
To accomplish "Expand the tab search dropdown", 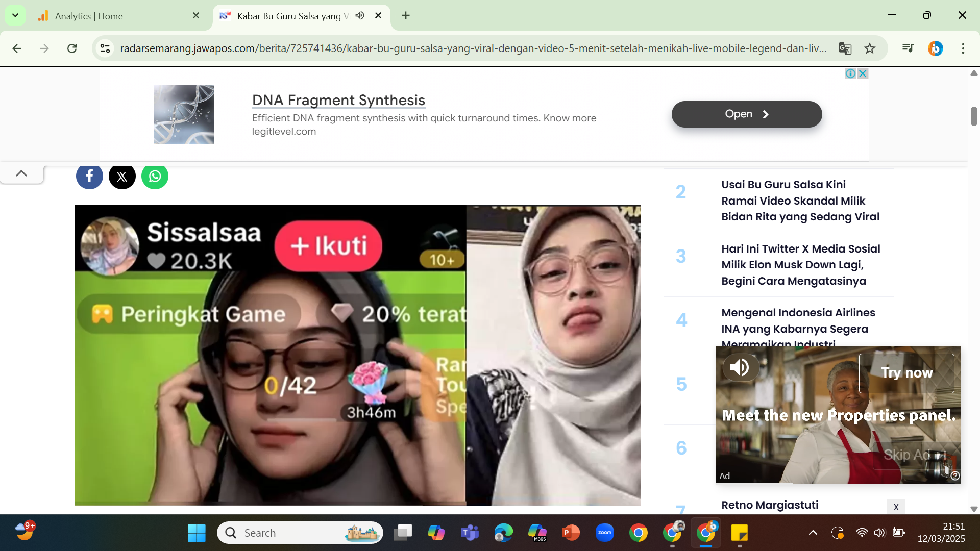I will [15, 15].
